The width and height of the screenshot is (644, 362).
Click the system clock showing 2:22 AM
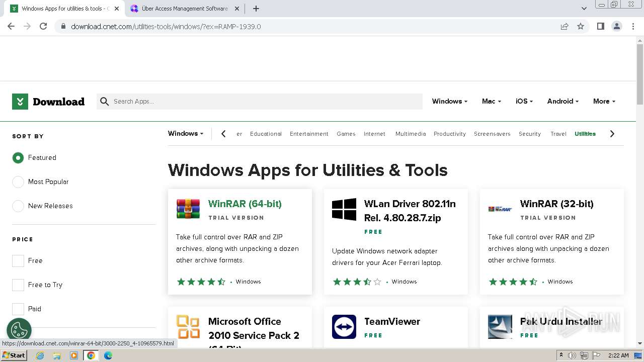[618, 355]
